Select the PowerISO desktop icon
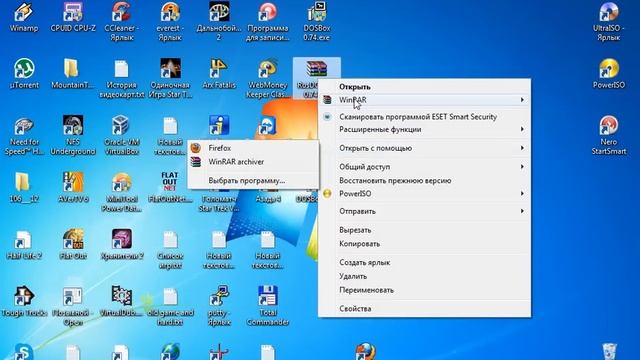Viewport: 640px width, 360px height. 609,74
